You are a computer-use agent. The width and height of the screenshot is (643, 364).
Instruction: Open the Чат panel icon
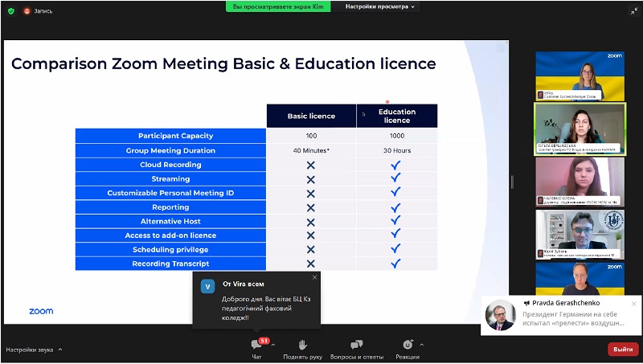pyautogui.click(x=256, y=345)
